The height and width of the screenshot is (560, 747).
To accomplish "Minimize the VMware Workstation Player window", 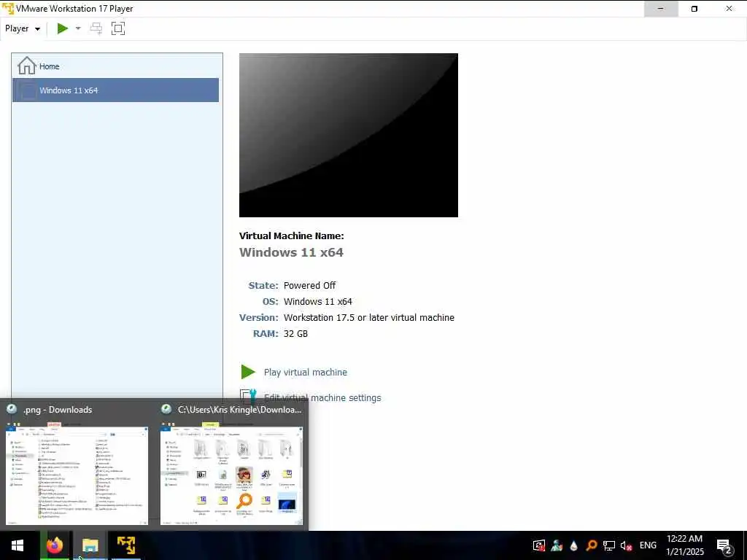I will click(661, 9).
